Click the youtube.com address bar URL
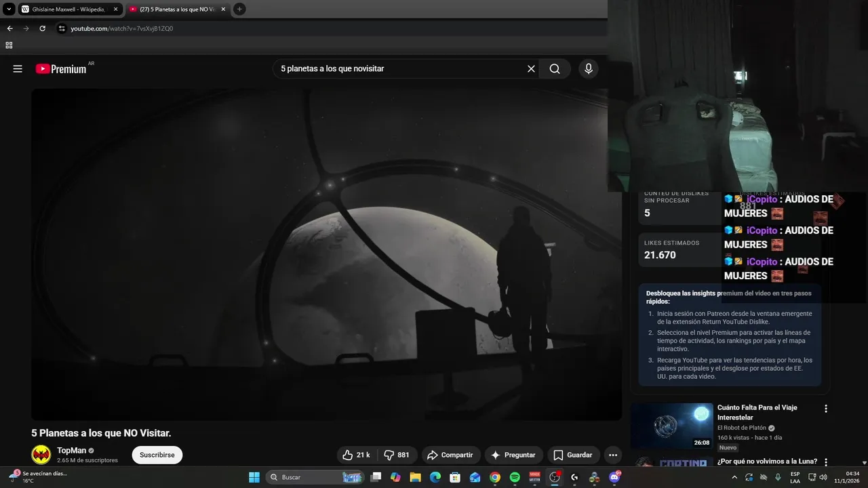The image size is (868, 488). click(122, 28)
